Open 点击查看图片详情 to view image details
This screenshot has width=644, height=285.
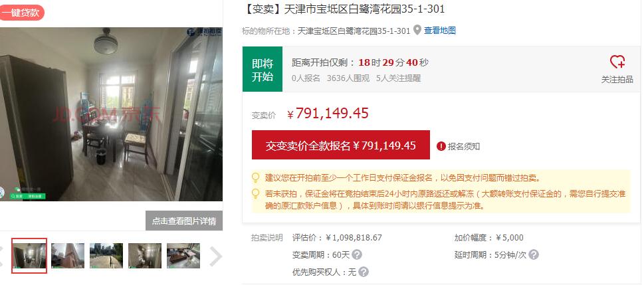pos(184,221)
